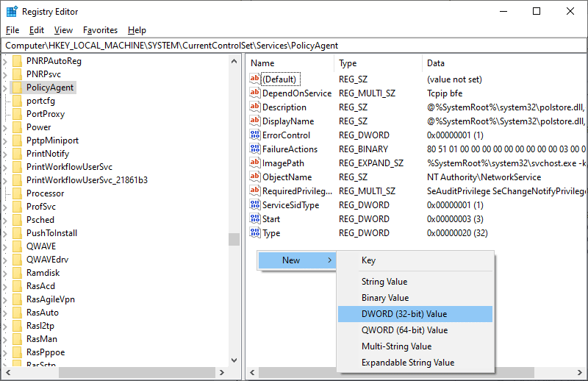Click the ImagePath string value icon

pyautogui.click(x=255, y=163)
